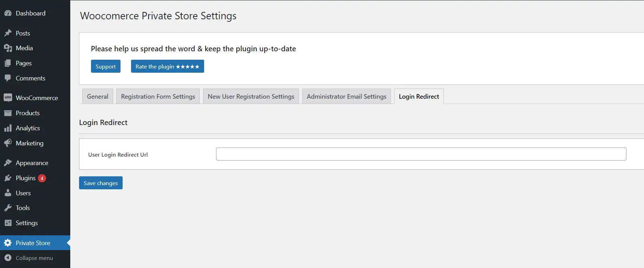Open New User Registration Settings tab
644x268 pixels.
(x=251, y=96)
